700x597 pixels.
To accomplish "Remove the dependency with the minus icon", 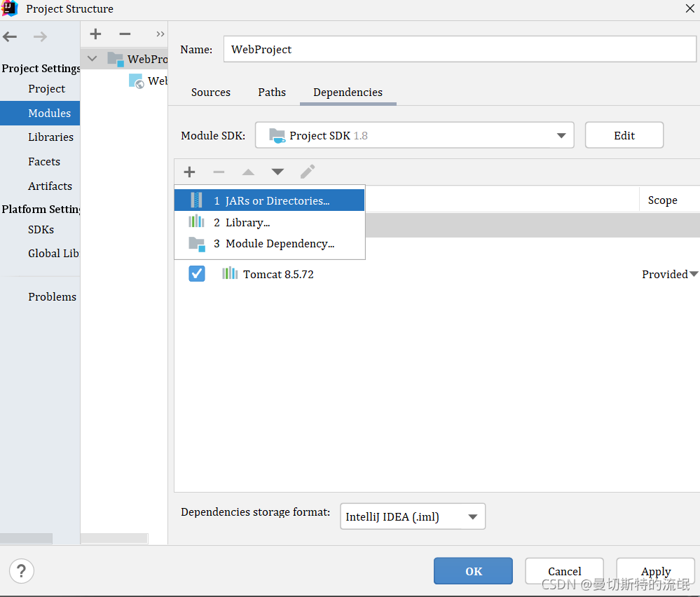I will [219, 172].
